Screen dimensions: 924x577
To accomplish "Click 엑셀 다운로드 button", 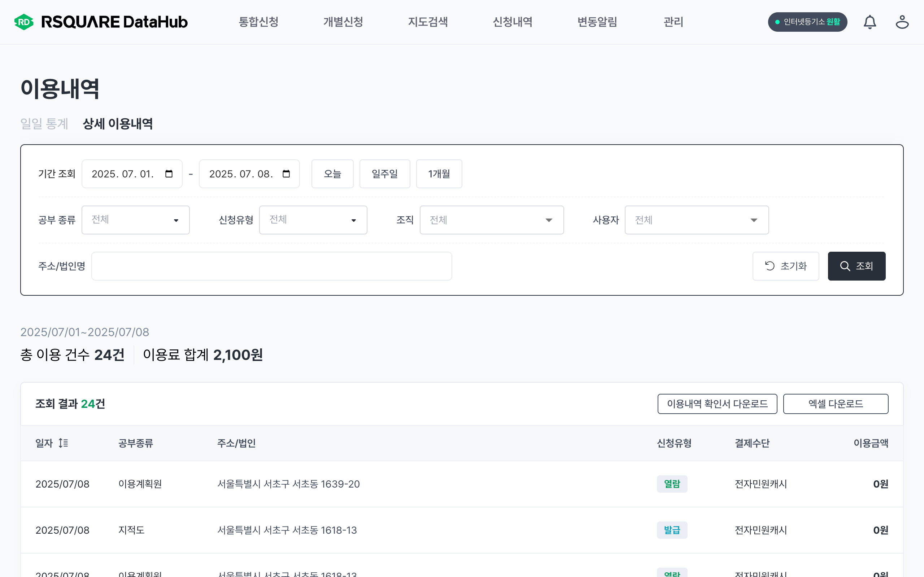I will [836, 404].
